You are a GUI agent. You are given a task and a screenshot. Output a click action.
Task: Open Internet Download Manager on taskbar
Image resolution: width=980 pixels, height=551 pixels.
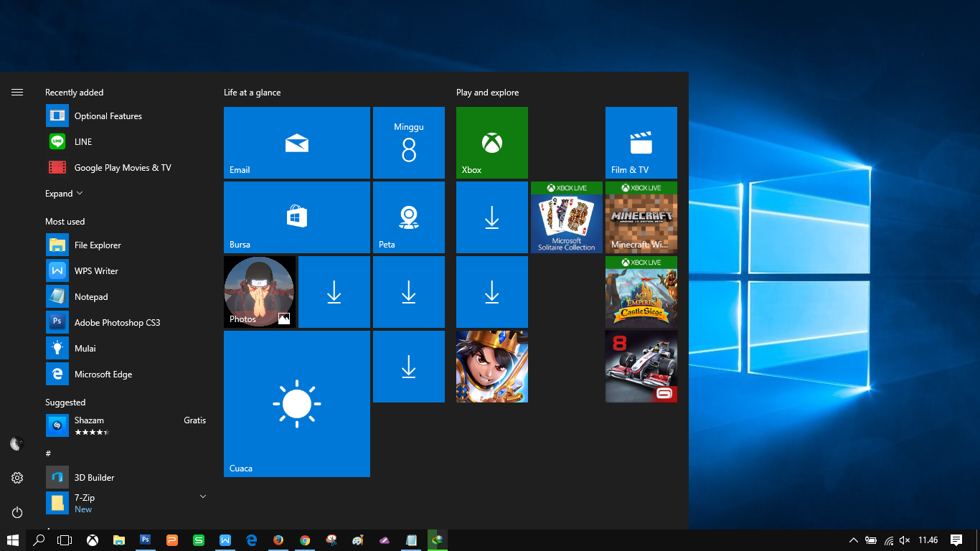pyautogui.click(x=438, y=540)
